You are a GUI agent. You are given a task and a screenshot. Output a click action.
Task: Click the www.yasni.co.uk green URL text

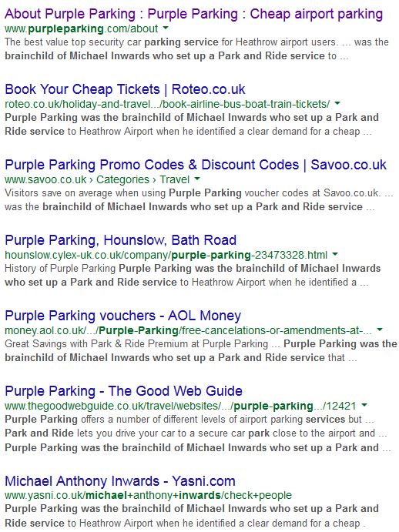(x=148, y=495)
